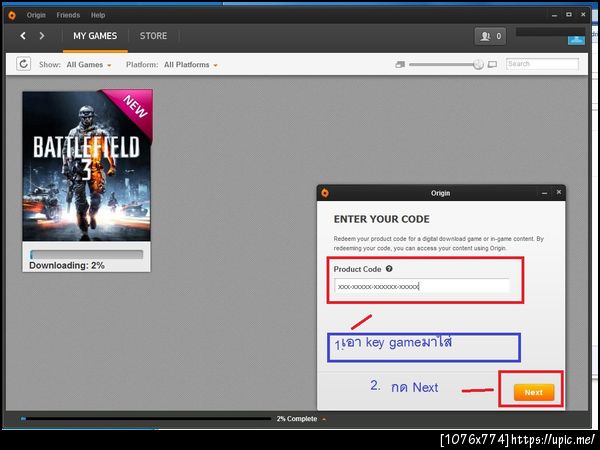The width and height of the screenshot is (600, 450).
Task: Select the Battlefield 3 game cover
Action: tap(87, 166)
